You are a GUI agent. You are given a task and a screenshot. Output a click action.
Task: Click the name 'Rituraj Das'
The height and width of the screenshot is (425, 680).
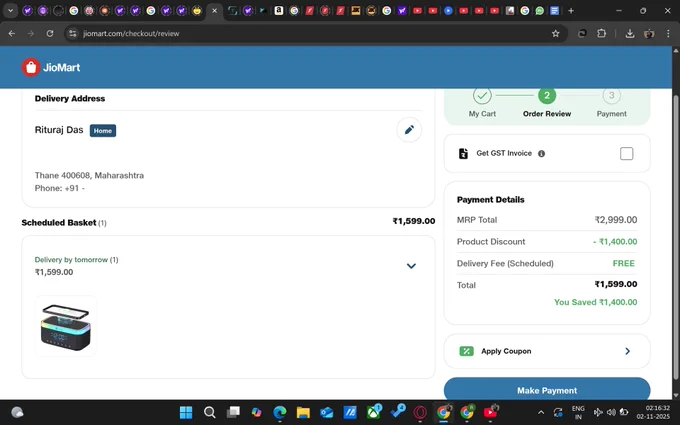point(59,130)
